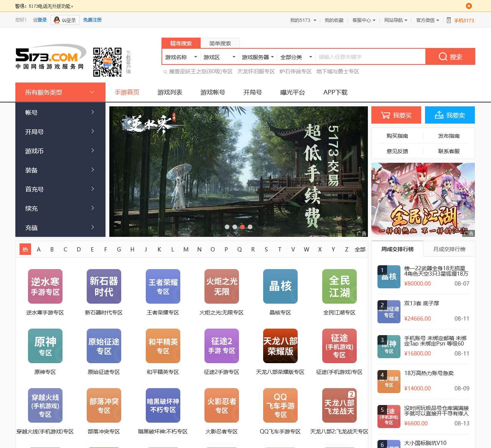Close the orange warning banner
491x448 pixels.
[x=469, y=6]
